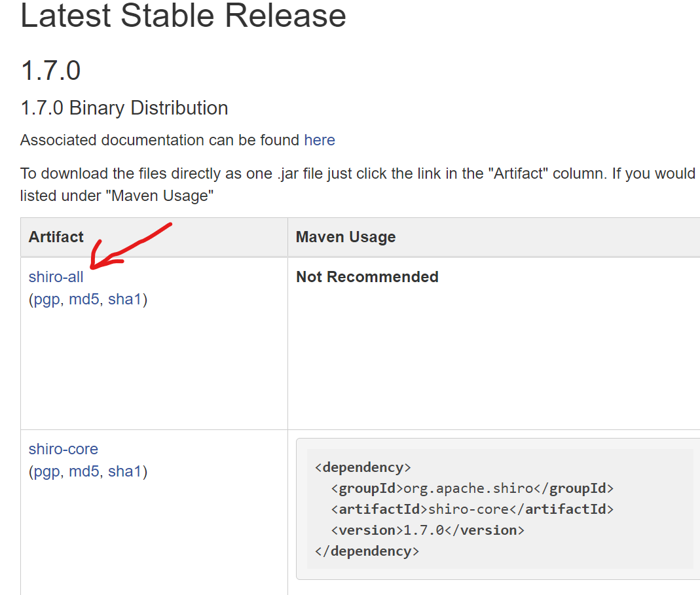Click the 1.7.0 version heading
The width and height of the screenshot is (700, 595).
pos(51,70)
